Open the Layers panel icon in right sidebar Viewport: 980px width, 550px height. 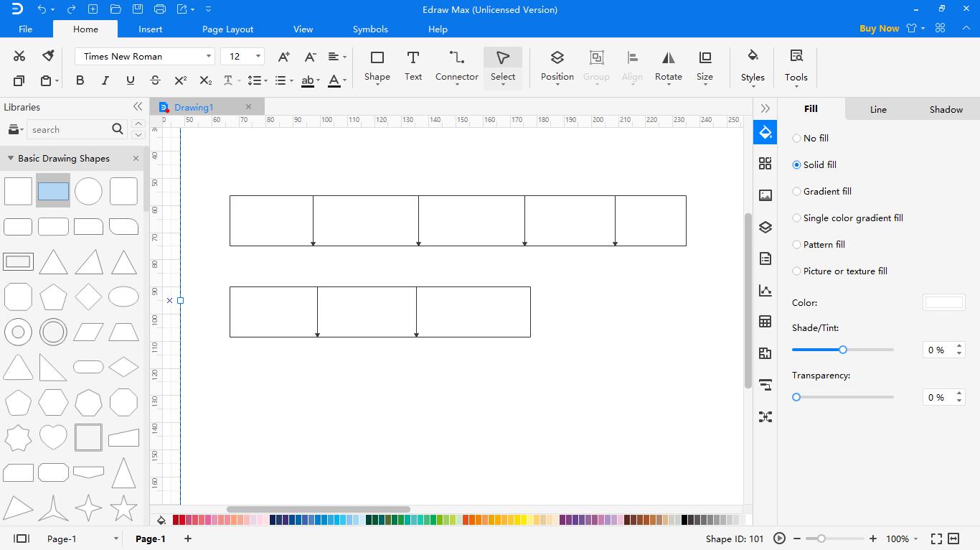coord(765,227)
